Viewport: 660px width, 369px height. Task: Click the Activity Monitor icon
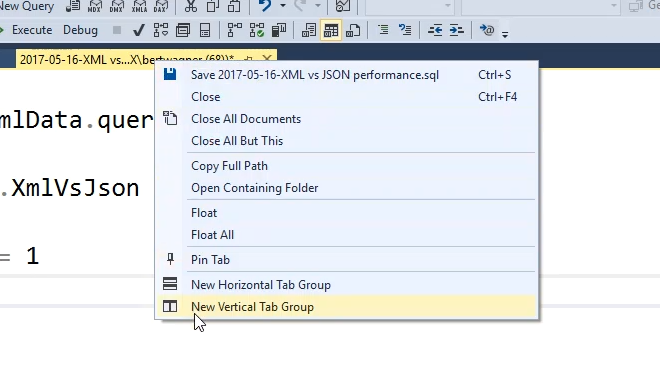tap(343, 6)
